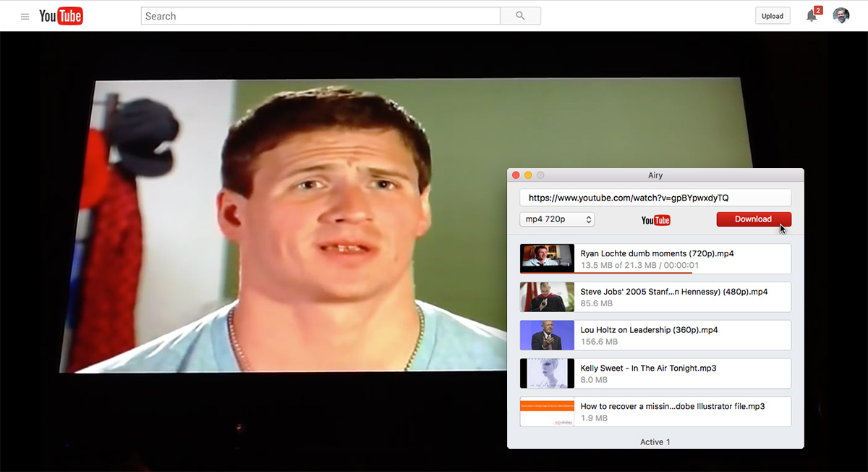The width and height of the screenshot is (868, 472).
Task: Click the Steve Jobs (480p).mp4 file name
Action: tap(674, 292)
